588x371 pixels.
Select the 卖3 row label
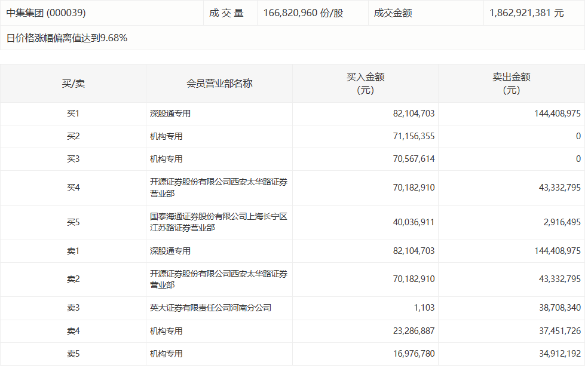(73, 308)
